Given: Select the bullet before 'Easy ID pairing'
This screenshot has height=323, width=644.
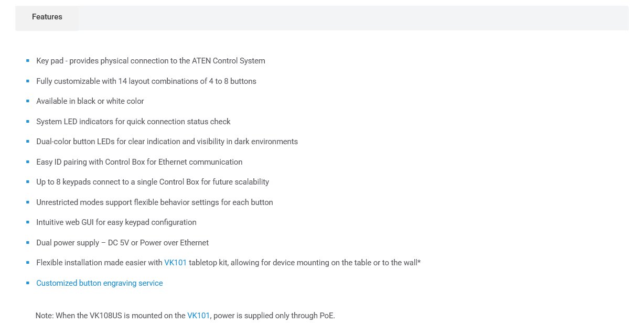Looking at the screenshot, I should click(28, 162).
